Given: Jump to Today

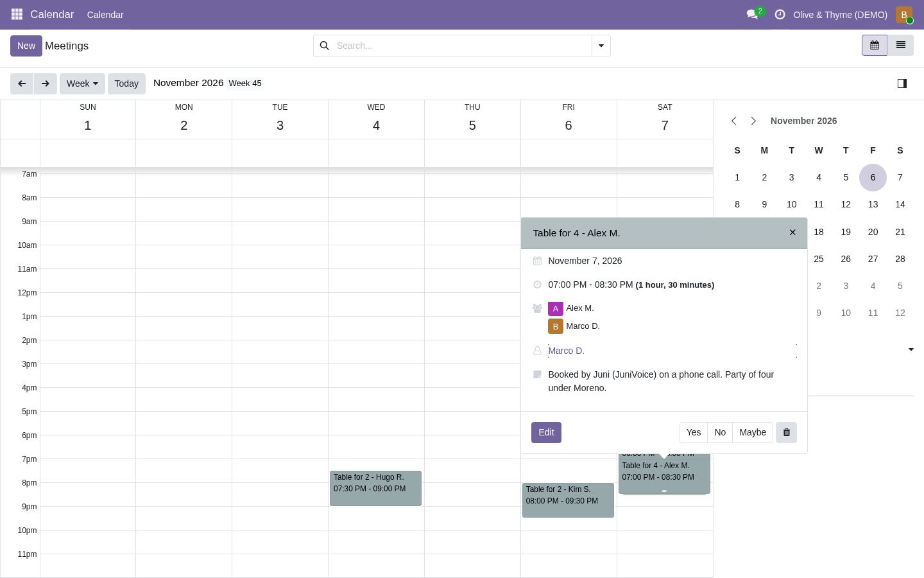Looking at the screenshot, I should (126, 83).
